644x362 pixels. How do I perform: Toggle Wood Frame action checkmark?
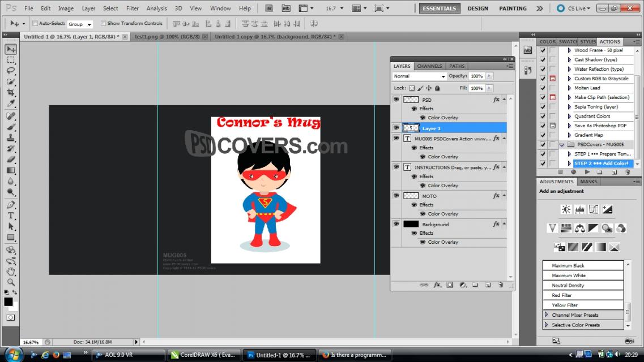[x=543, y=50]
